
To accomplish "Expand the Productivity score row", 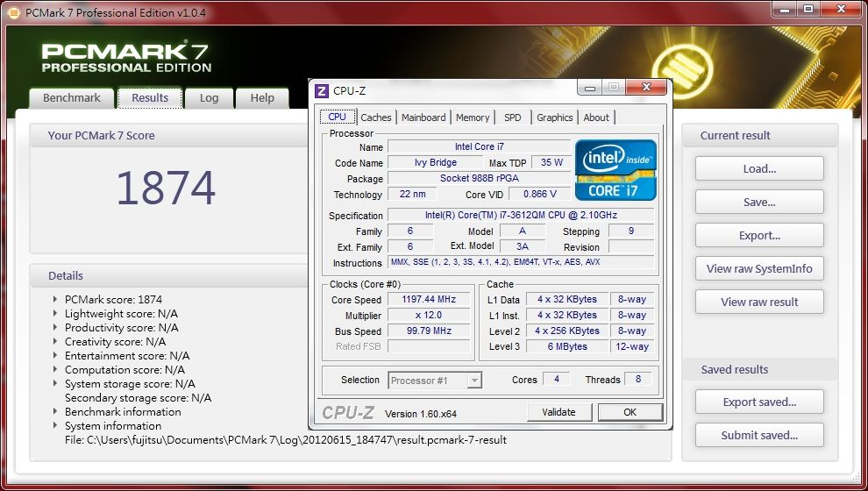I will pos(55,328).
